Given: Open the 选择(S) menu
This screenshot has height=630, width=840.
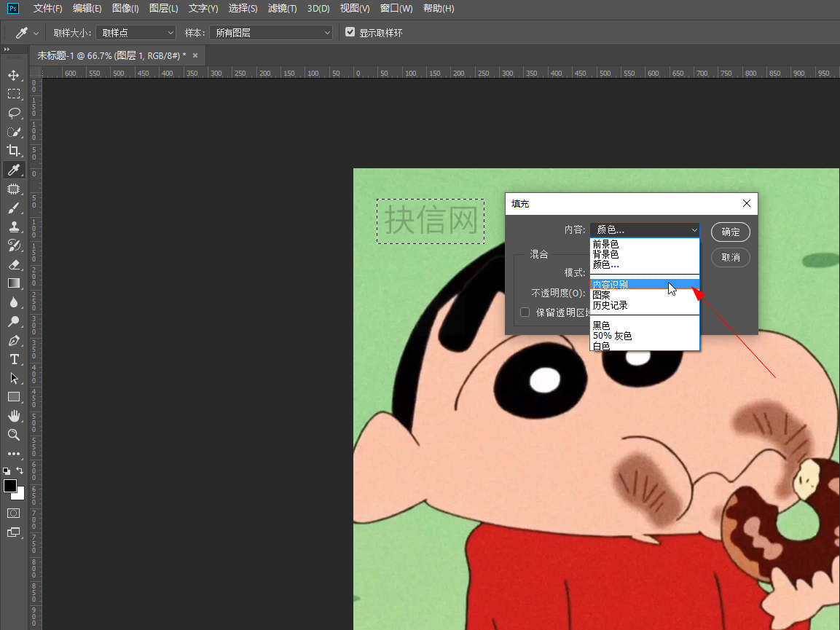Looking at the screenshot, I should point(243,9).
